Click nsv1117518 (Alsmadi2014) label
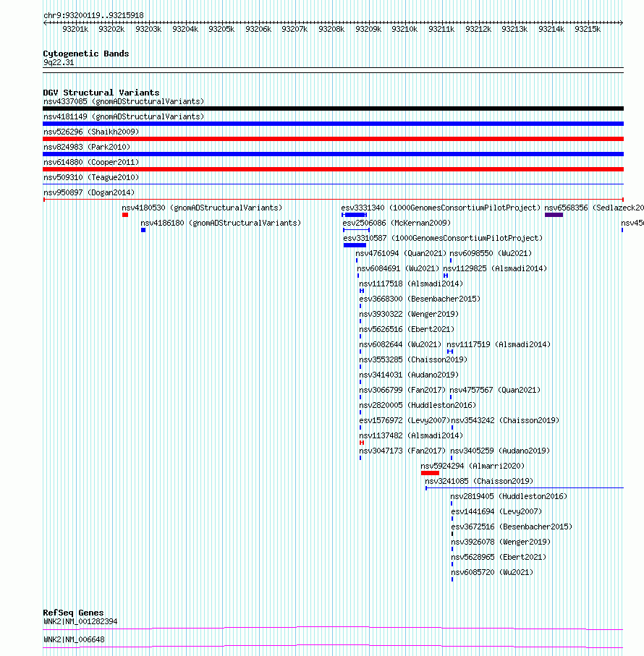 coord(411,284)
